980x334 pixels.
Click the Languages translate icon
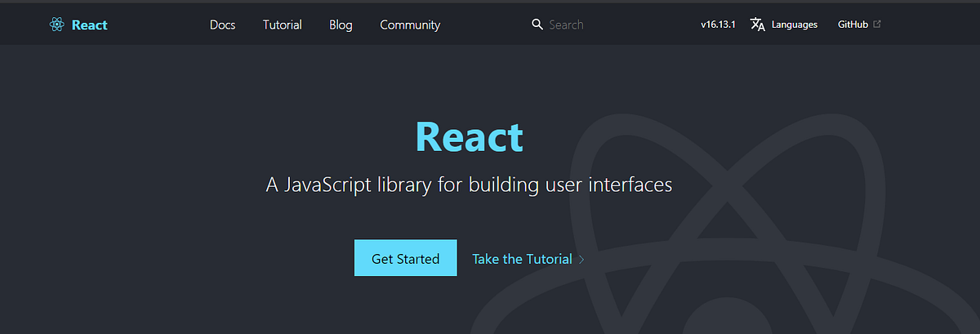(x=758, y=24)
